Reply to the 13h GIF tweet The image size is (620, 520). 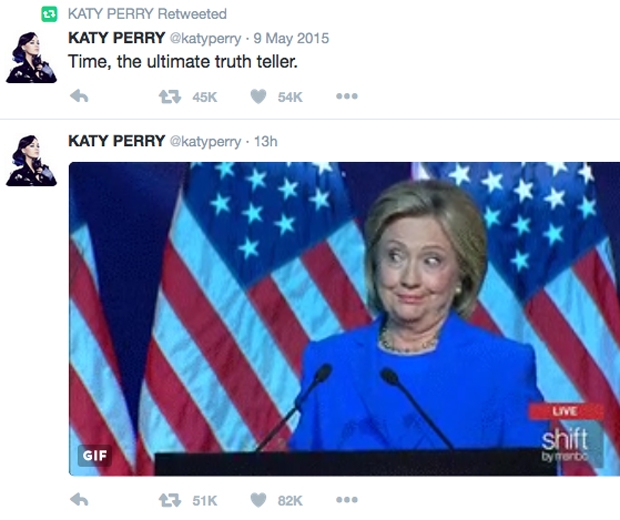pos(79,500)
